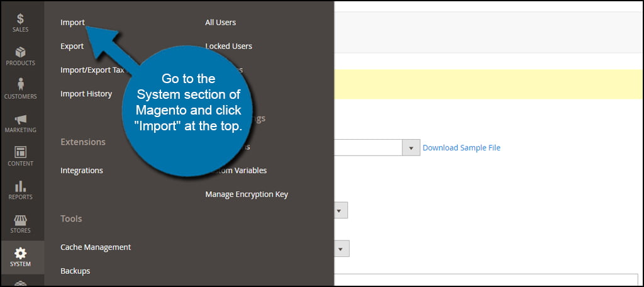Open Integrations under Extensions
This screenshot has width=644, height=287.
point(81,170)
